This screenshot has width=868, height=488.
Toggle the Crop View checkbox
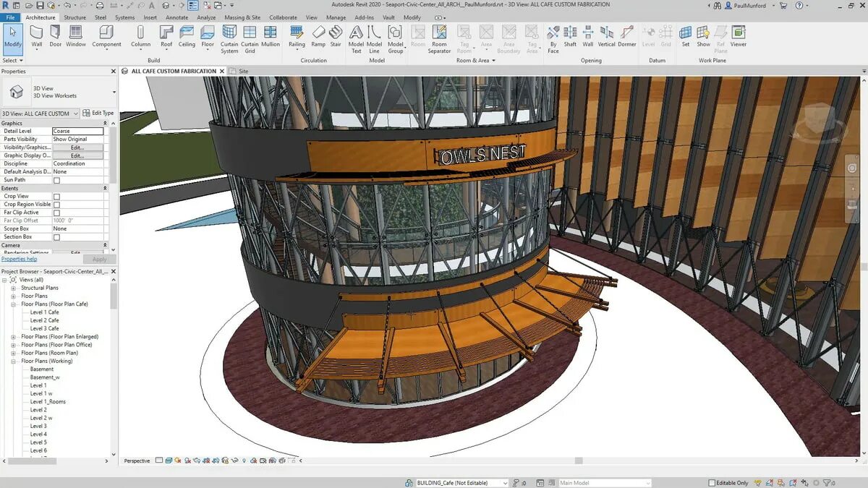[x=56, y=197]
